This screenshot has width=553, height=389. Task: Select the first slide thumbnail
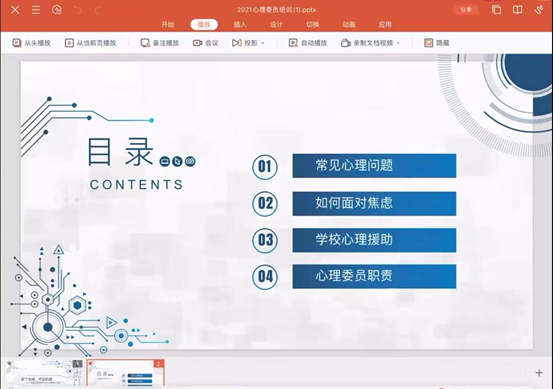point(45,373)
